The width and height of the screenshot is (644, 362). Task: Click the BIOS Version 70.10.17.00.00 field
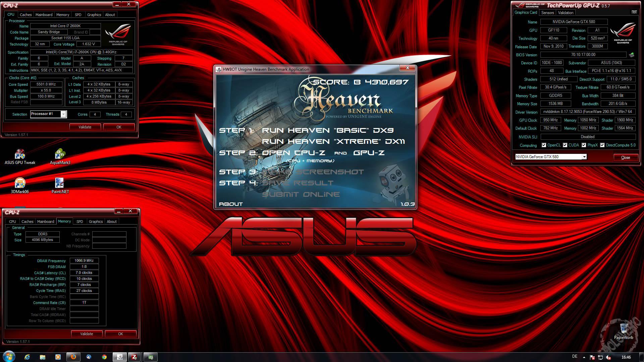click(583, 55)
